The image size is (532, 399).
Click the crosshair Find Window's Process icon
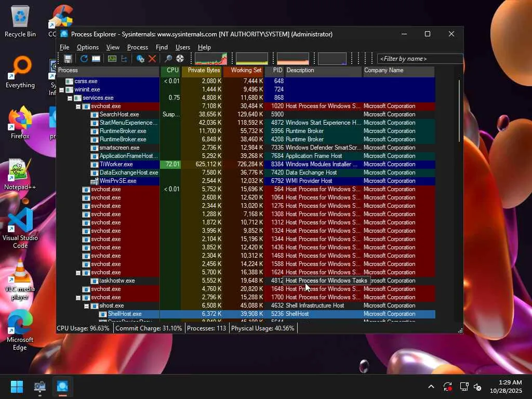click(180, 59)
